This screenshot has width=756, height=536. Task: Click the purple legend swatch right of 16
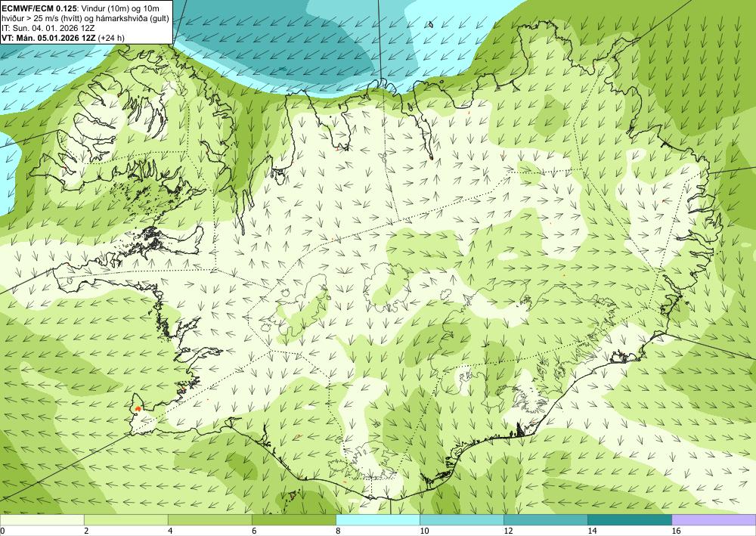tap(714, 520)
